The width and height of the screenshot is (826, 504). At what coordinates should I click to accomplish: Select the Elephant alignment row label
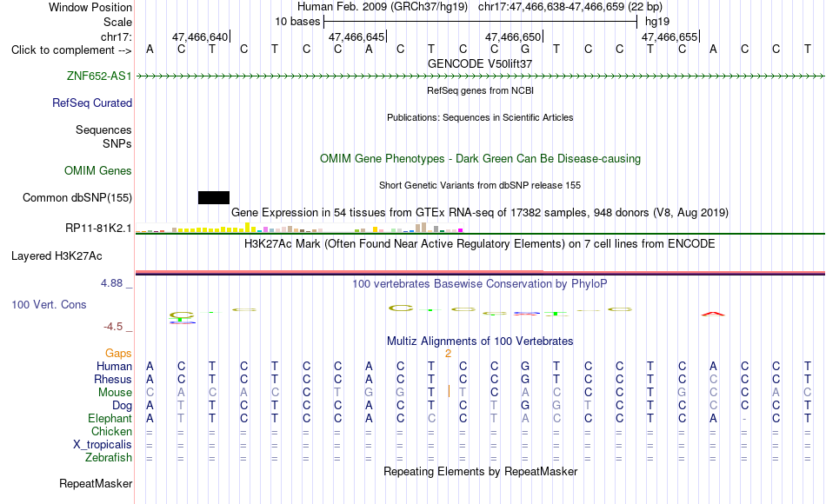110,418
